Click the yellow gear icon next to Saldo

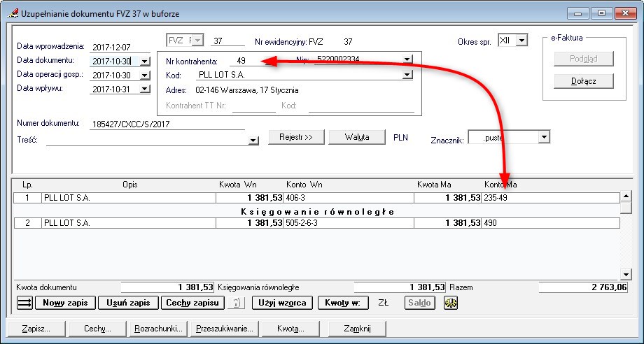click(451, 303)
